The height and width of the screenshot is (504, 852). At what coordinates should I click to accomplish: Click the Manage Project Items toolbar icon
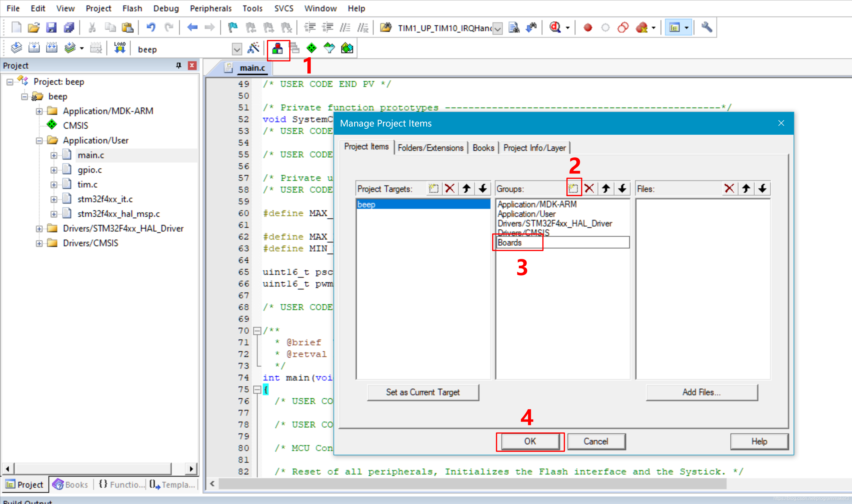(278, 49)
